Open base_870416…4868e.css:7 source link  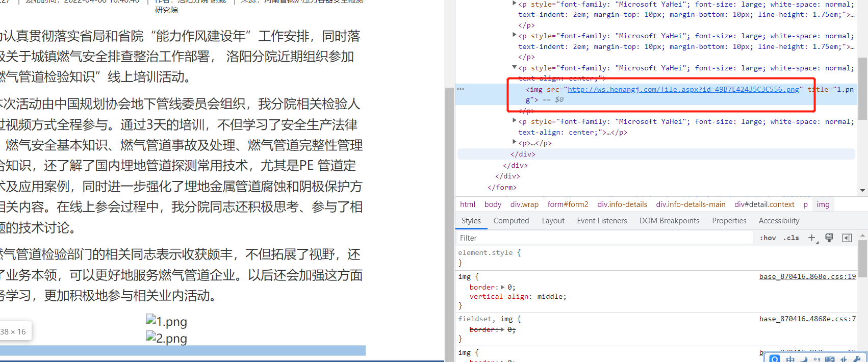coord(807,319)
